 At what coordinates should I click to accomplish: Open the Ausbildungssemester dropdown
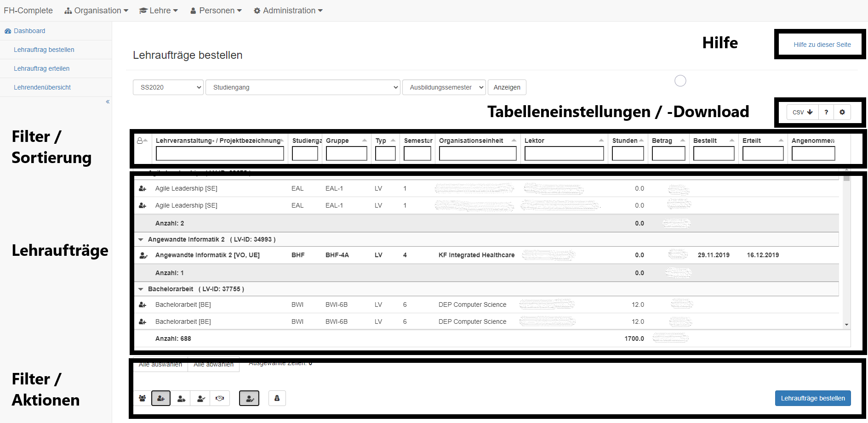coord(444,87)
